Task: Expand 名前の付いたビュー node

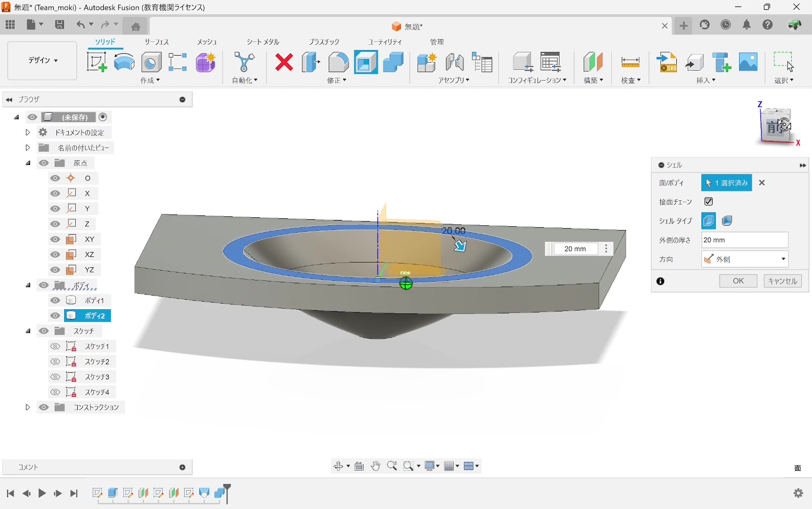Action: click(27, 148)
